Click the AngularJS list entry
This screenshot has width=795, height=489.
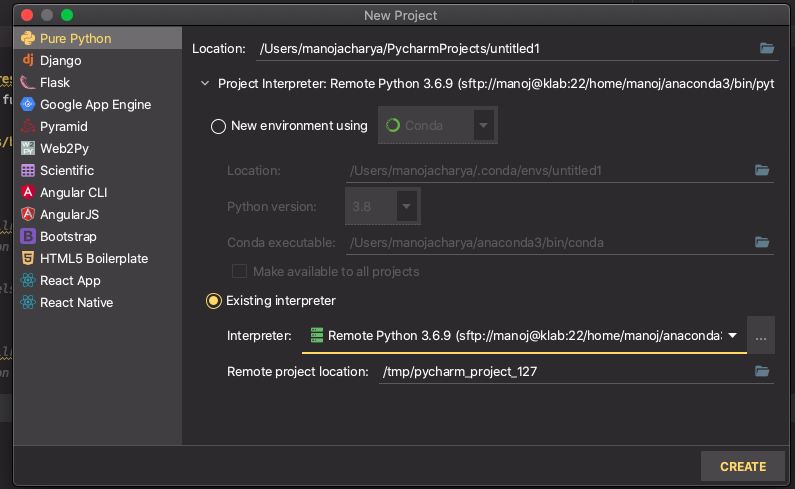(x=97, y=214)
